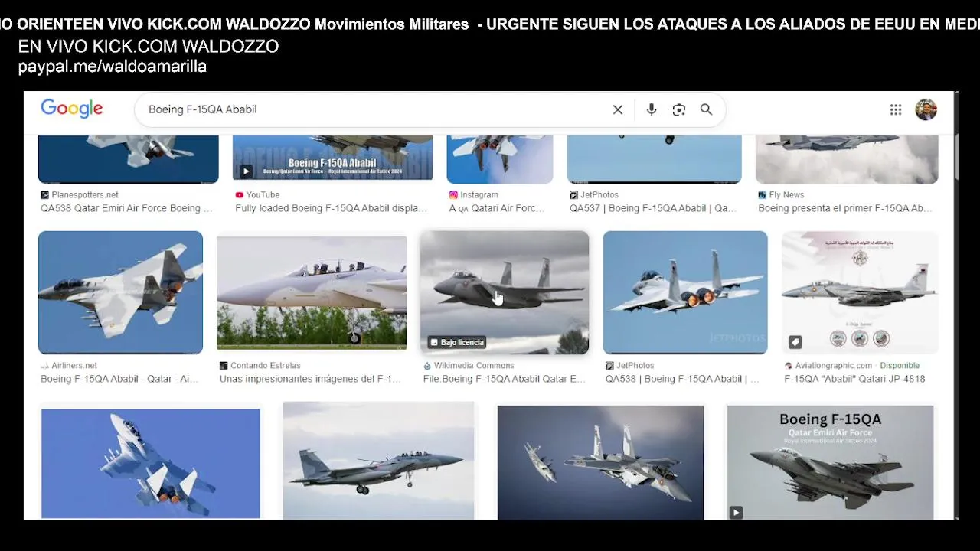Open the Planespotters.net top-row thumbnail
Image resolution: width=980 pixels, height=551 pixels.
pyautogui.click(x=128, y=159)
